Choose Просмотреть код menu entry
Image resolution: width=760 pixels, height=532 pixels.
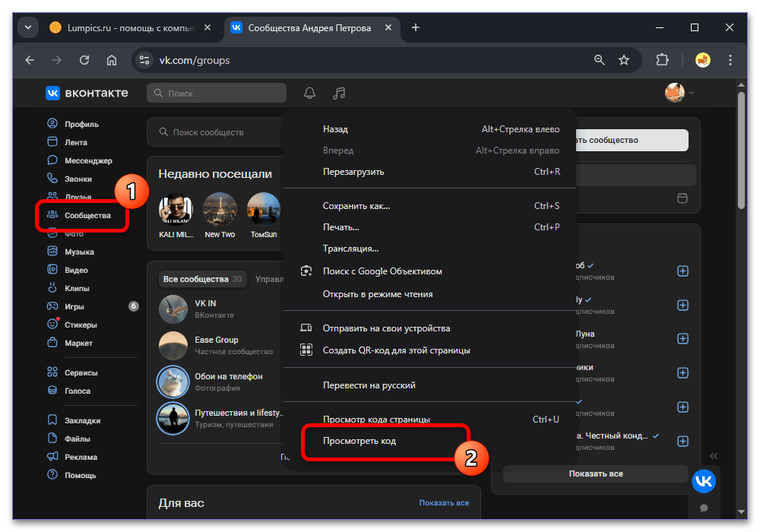point(429,441)
